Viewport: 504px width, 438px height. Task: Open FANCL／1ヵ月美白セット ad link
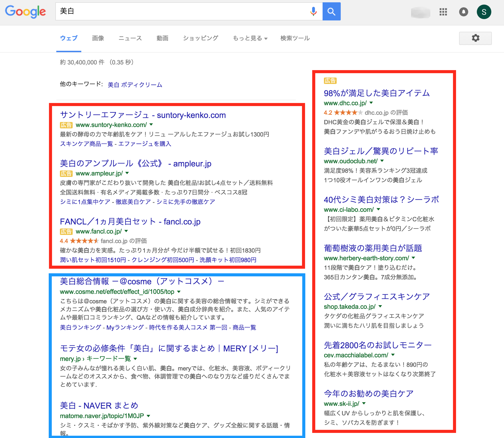tap(130, 222)
